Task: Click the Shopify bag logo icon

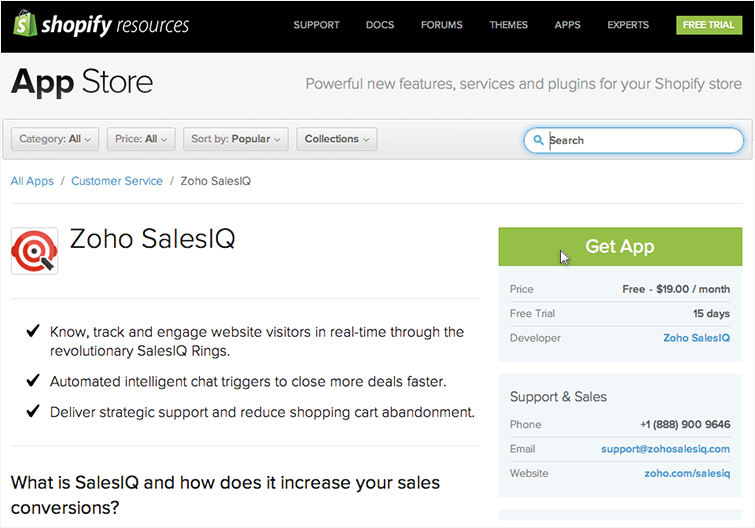Action: (25, 24)
